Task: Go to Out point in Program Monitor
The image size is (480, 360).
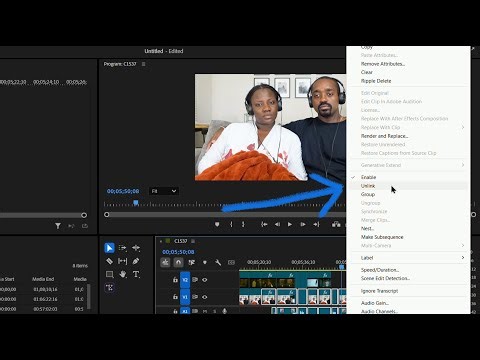Action: (316, 225)
